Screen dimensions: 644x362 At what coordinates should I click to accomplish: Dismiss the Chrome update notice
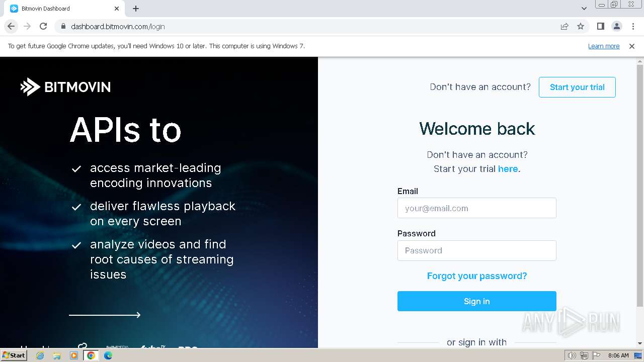pos(632,46)
